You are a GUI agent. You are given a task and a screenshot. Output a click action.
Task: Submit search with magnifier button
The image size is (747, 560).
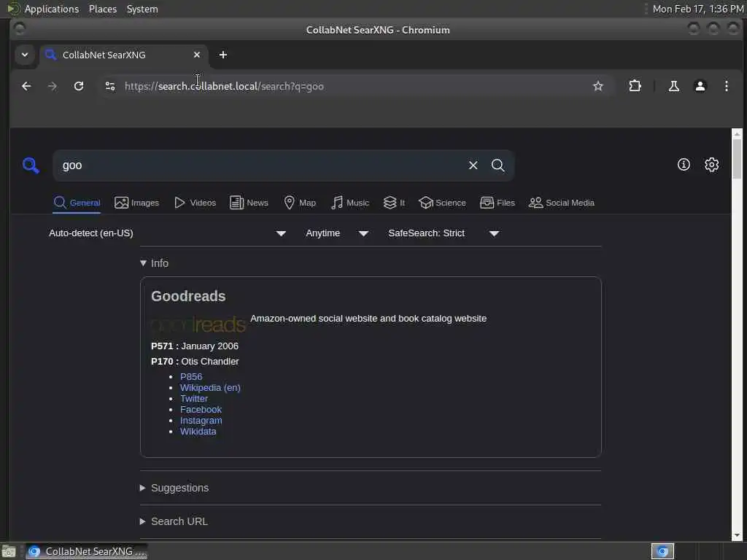pos(498,166)
